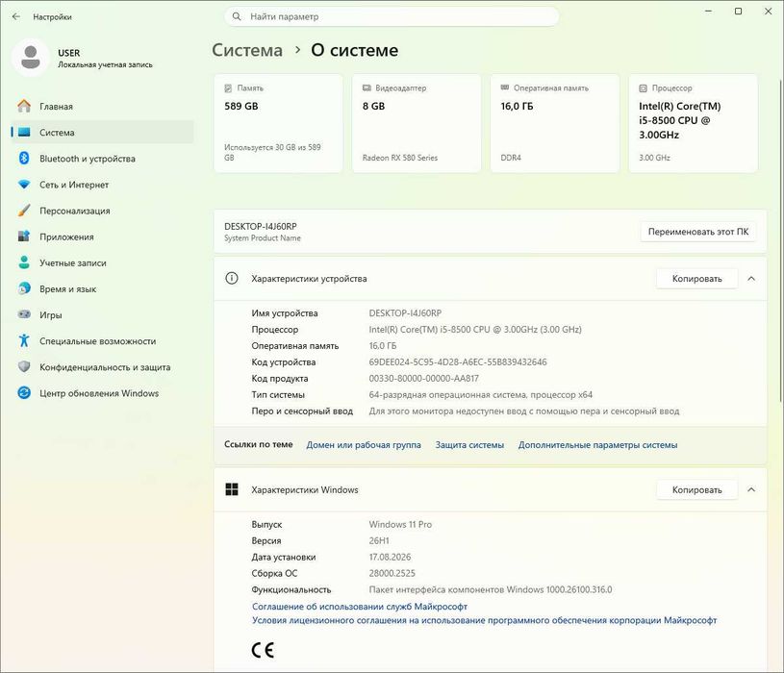Open Домен или рабочая группа link
This screenshot has height=673, width=784.
tap(364, 445)
